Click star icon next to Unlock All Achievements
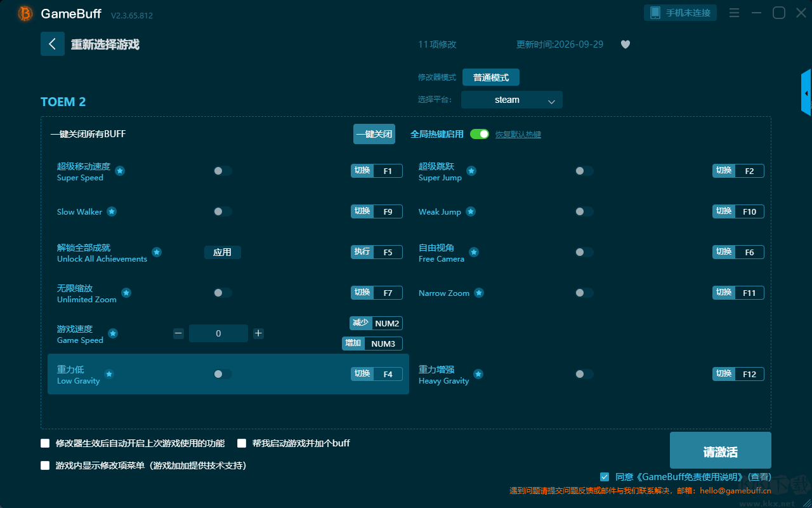The image size is (812, 508). pos(157,252)
